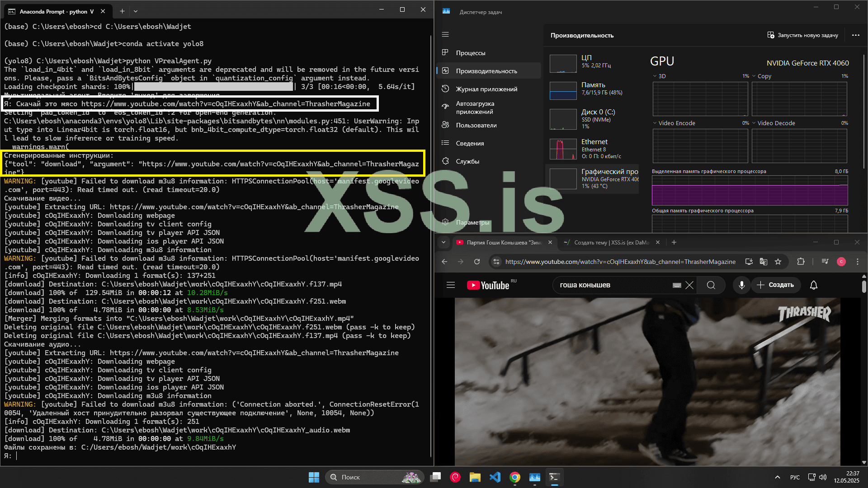Click YouTube Создать button
Viewport: 868px width, 488px height.
[x=775, y=285]
